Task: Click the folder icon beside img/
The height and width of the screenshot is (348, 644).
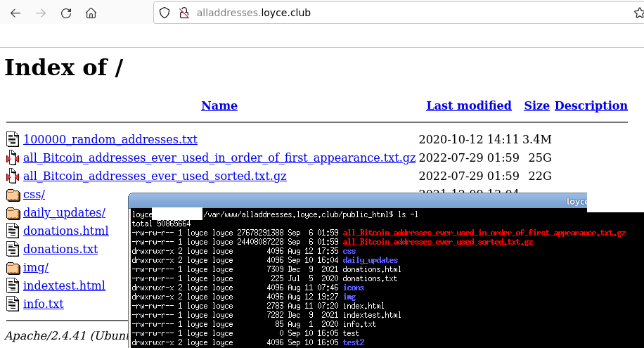Action: [13, 268]
